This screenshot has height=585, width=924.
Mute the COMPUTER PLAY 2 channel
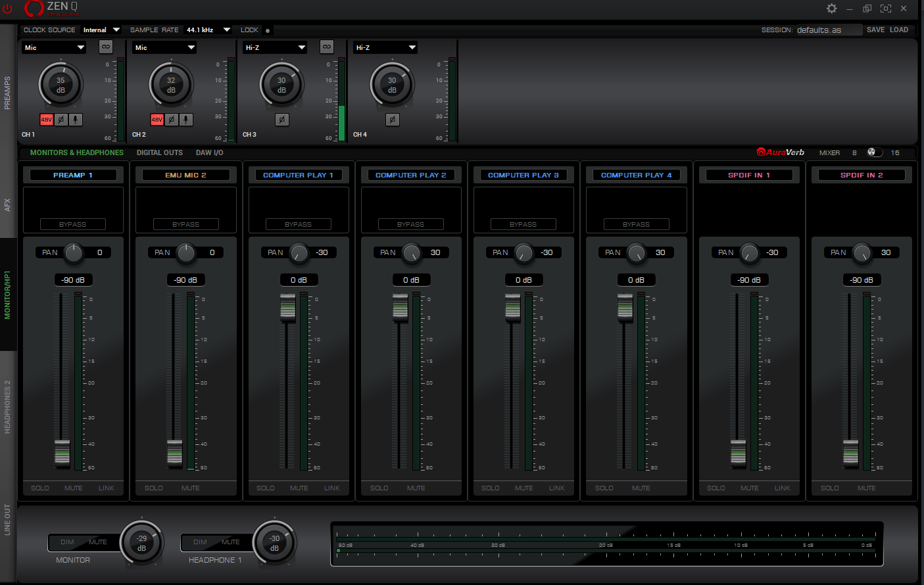[x=416, y=488]
